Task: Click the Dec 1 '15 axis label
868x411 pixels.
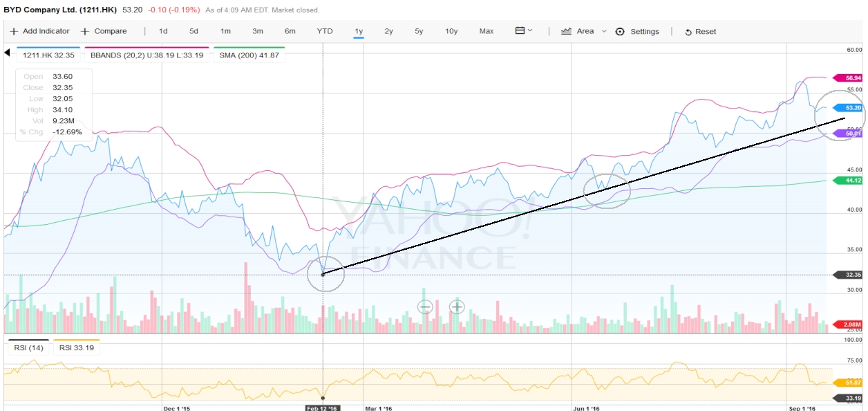Action: pyautogui.click(x=177, y=408)
